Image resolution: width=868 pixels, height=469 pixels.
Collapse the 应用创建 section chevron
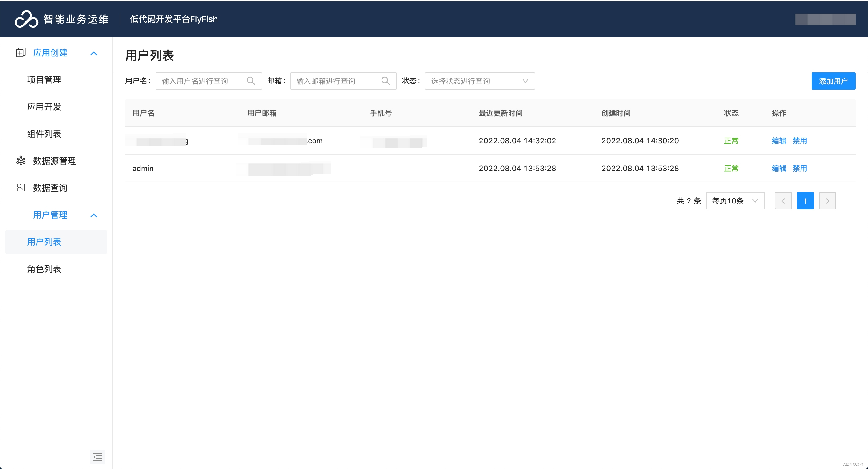coord(94,53)
